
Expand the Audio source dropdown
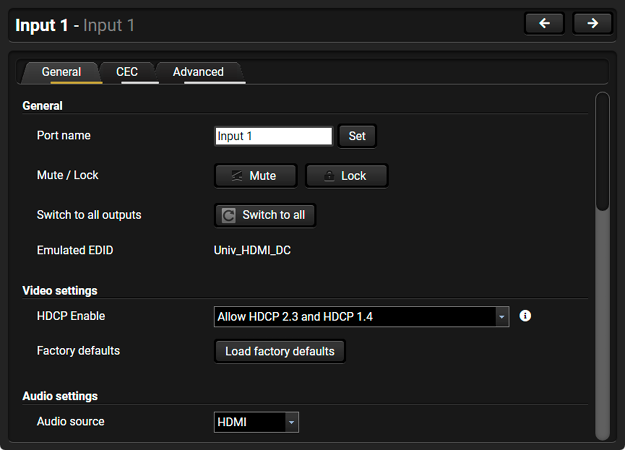pyautogui.click(x=256, y=423)
